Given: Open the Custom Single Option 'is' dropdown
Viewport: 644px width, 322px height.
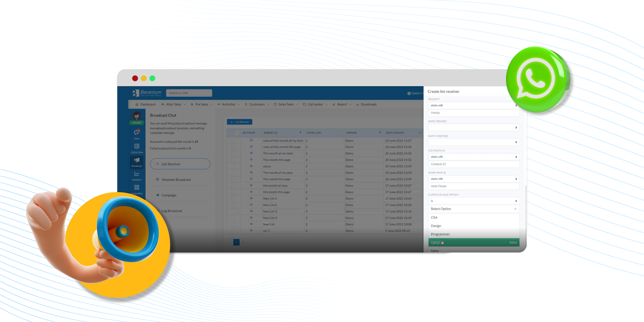Looking at the screenshot, I should [474, 201].
